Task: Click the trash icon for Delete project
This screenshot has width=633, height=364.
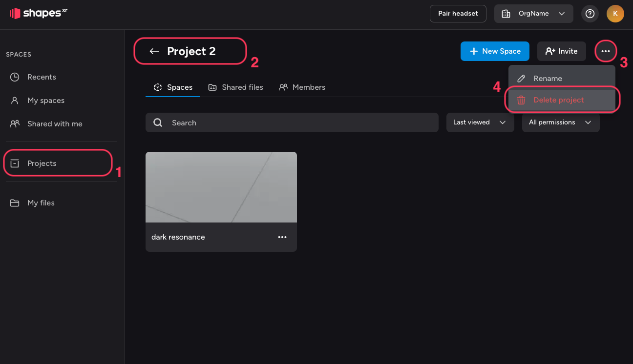Action: 521,100
